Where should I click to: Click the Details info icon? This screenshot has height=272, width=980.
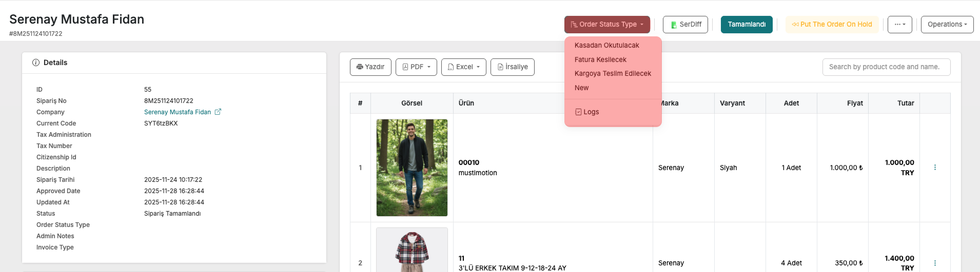[x=36, y=62]
